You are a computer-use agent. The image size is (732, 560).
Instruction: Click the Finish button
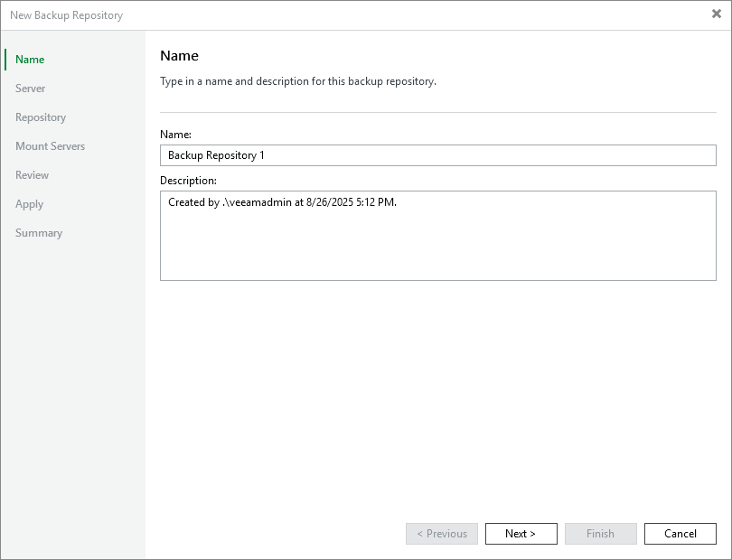pyautogui.click(x=600, y=534)
